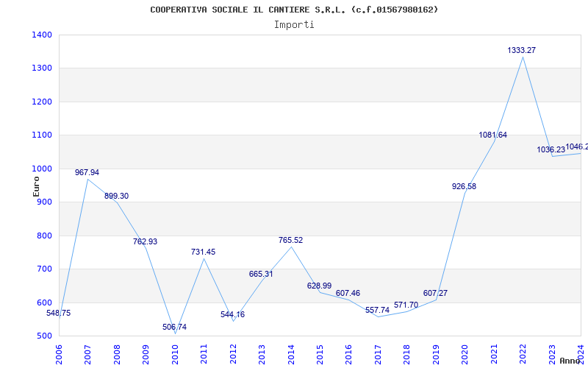
Task: Select the 2010 x-axis year tick
Action: [175, 354]
